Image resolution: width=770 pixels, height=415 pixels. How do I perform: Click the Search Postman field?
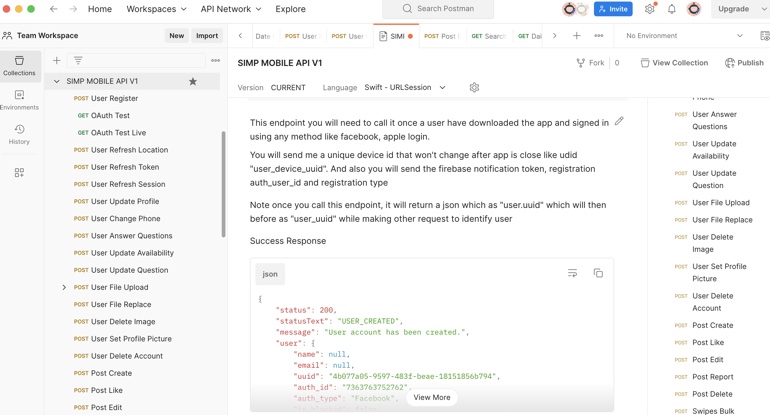440,9
